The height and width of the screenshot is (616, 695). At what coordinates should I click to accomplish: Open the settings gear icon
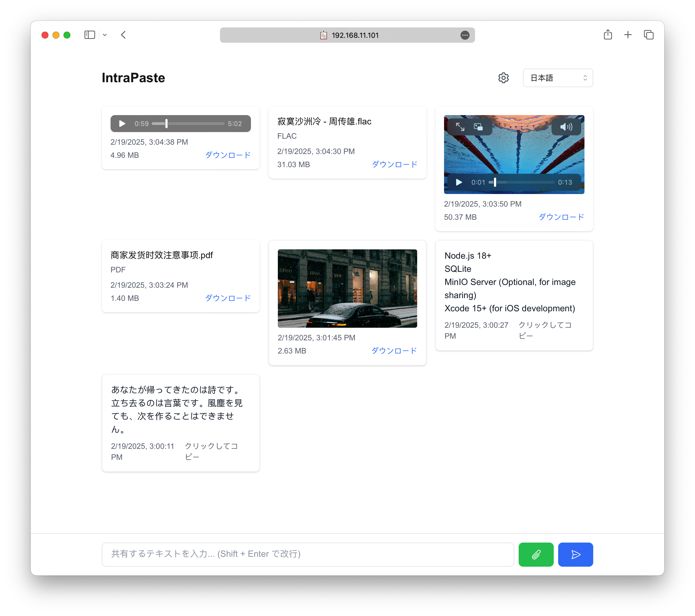coord(503,78)
